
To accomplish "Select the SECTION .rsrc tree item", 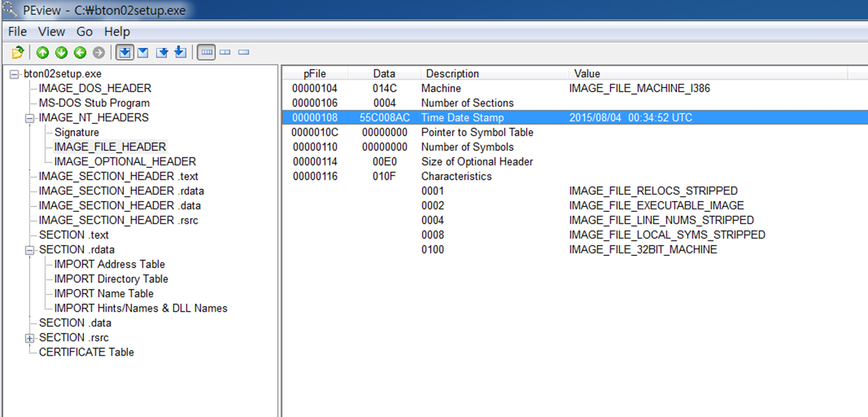I will (x=74, y=338).
